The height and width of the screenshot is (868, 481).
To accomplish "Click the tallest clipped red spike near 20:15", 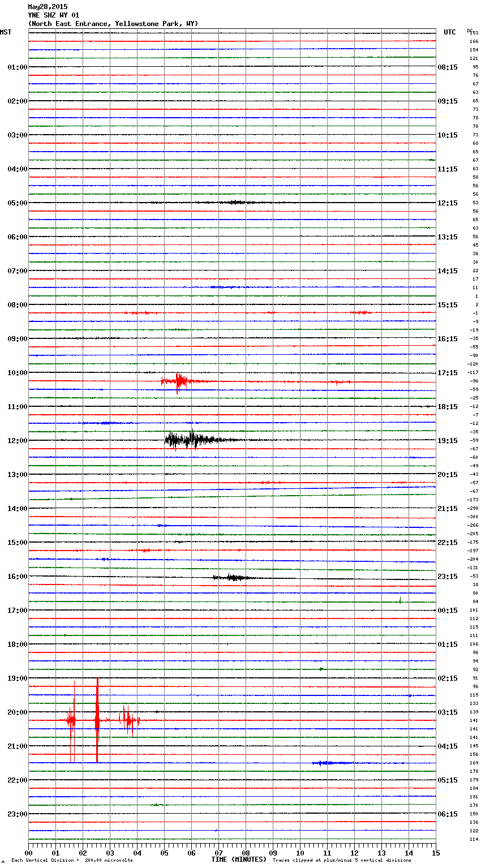I will click(x=97, y=720).
